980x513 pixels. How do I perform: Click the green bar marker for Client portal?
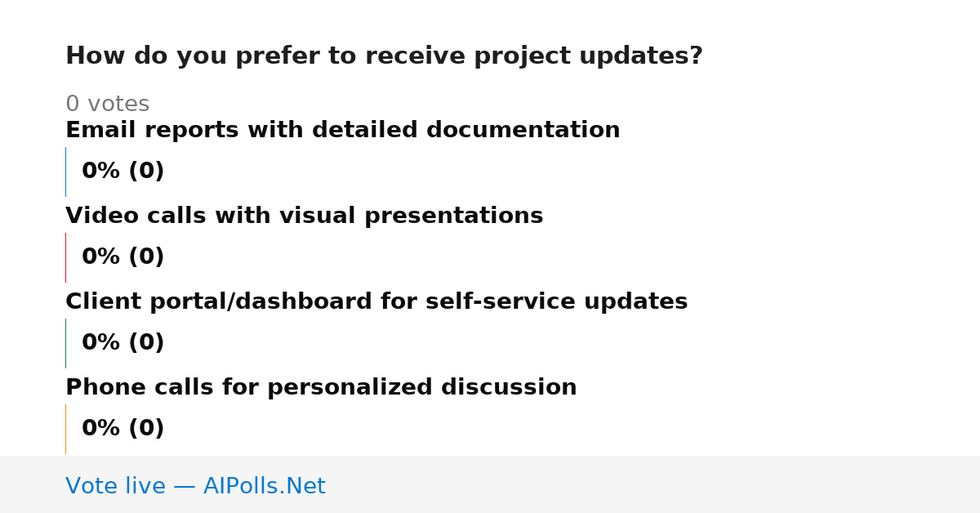coord(65,343)
